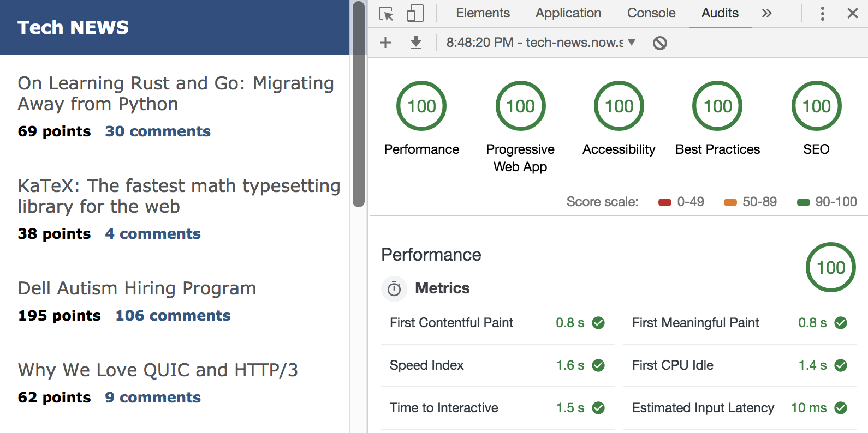
Task: Click the clear all icon
Action: 660,43
